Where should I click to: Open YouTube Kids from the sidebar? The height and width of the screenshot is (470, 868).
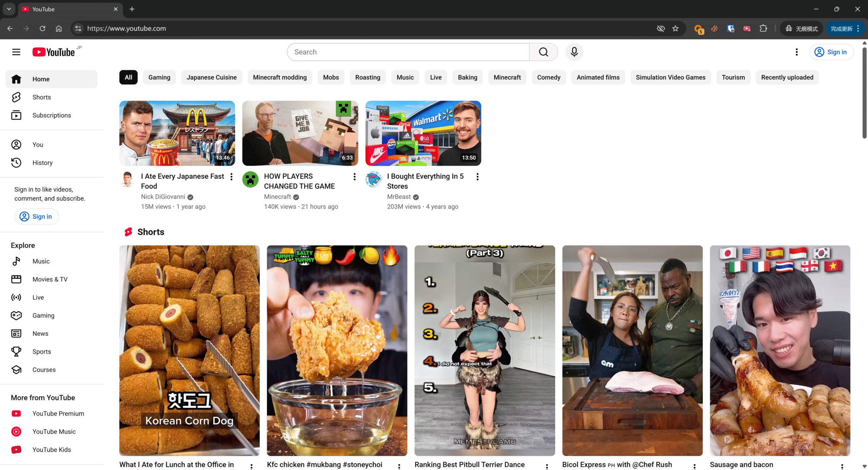pos(52,450)
